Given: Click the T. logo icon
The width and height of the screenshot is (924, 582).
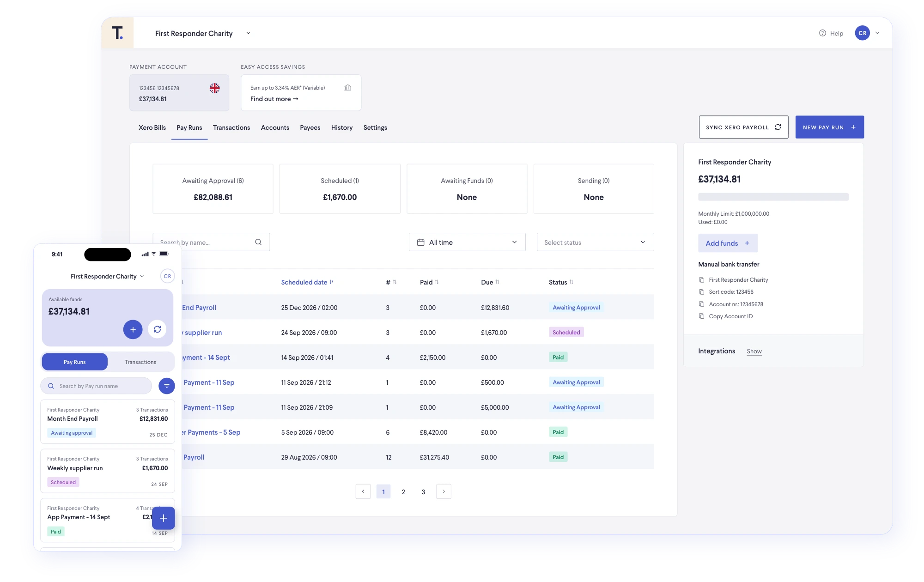Looking at the screenshot, I should pos(118,33).
